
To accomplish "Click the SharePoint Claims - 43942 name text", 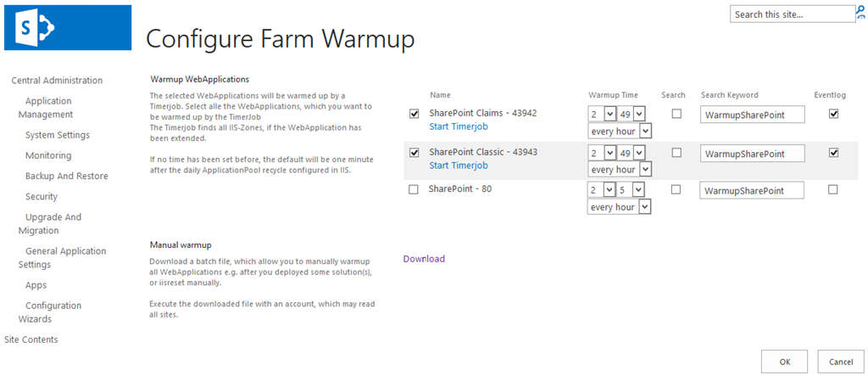I will pos(482,113).
